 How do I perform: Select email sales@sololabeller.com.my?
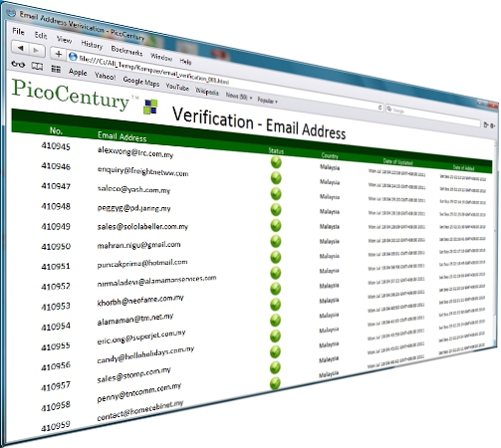point(142,227)
